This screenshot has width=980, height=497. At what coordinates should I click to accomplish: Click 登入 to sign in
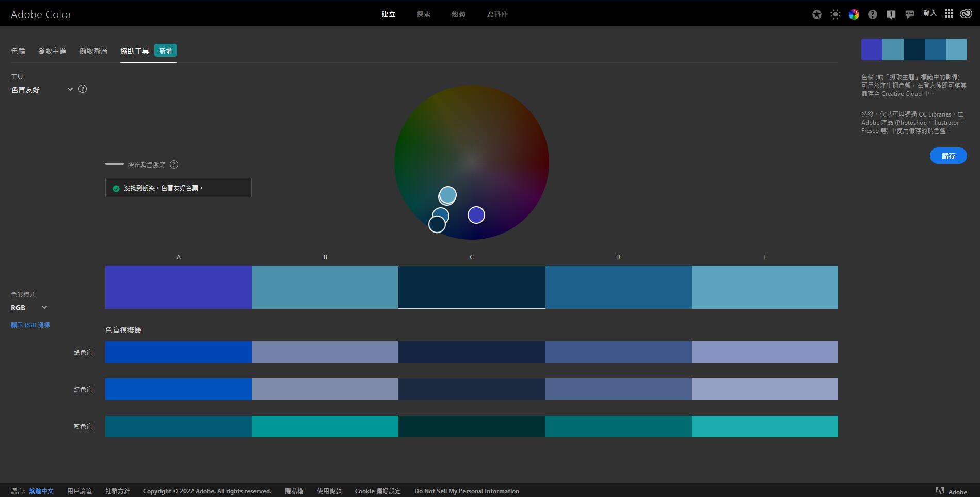click(929, 14)
